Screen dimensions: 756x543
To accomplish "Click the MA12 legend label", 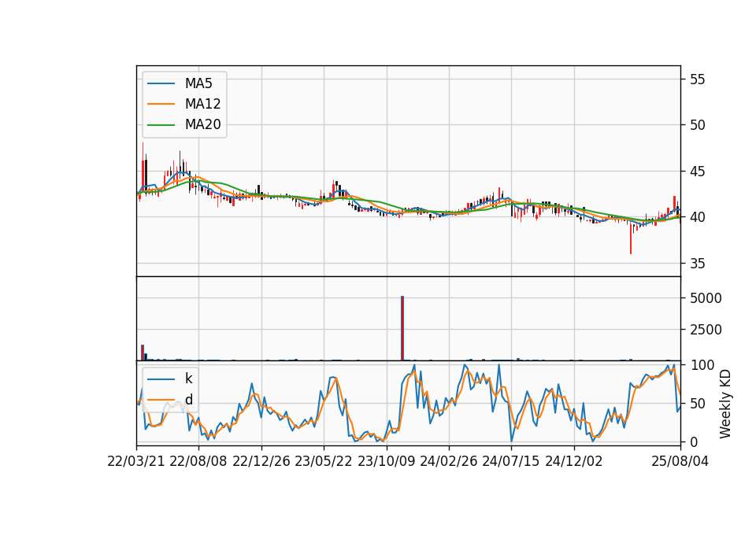I will pyautogui.click(x=202, y=104).
